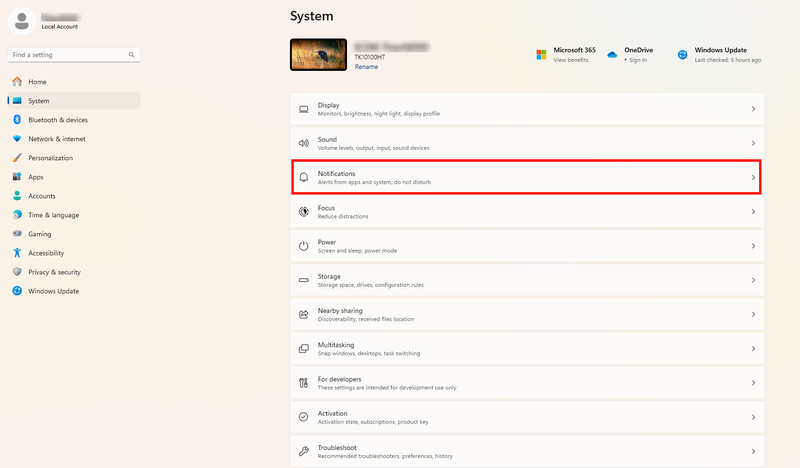Open Nearby sharing via its chevron
The width and height of the screenshot is (800, 468).
753,314
